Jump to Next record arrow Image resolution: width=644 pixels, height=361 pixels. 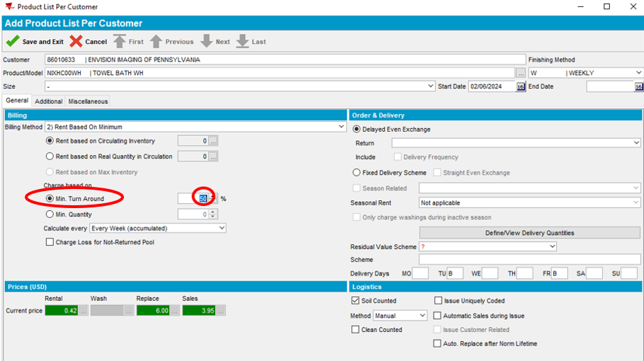coord(206,42)
